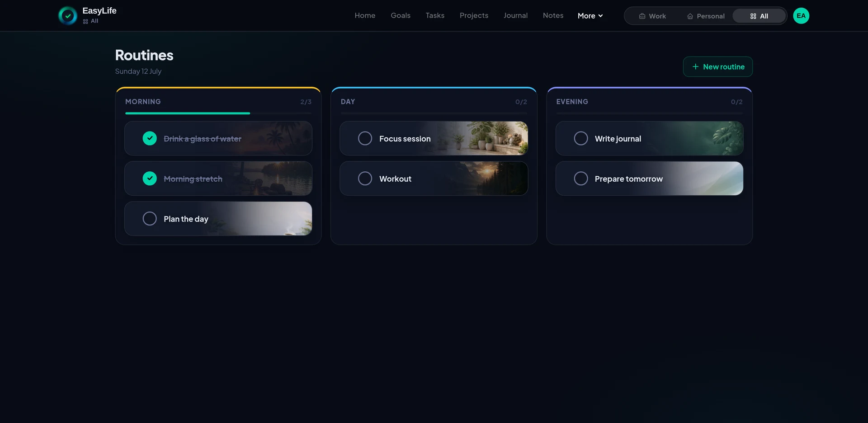Click the Plan the day text
This screenshot has width=868, height=423.
point(186,219)
